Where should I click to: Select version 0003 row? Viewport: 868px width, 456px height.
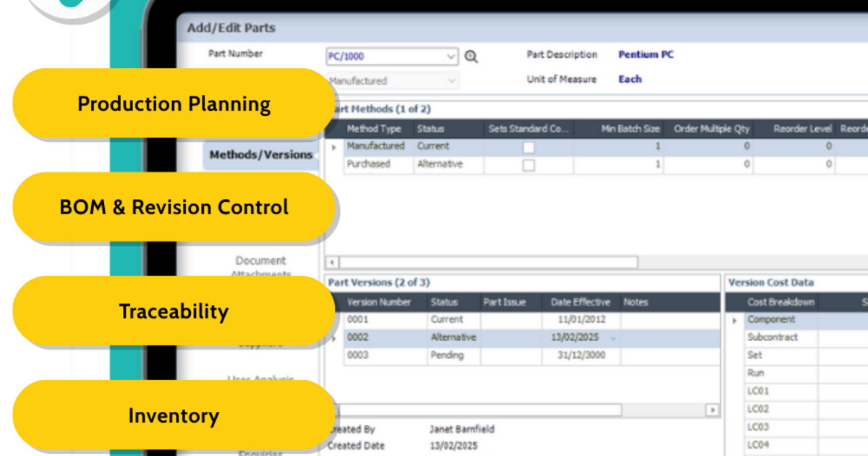[x=523, y=356]
